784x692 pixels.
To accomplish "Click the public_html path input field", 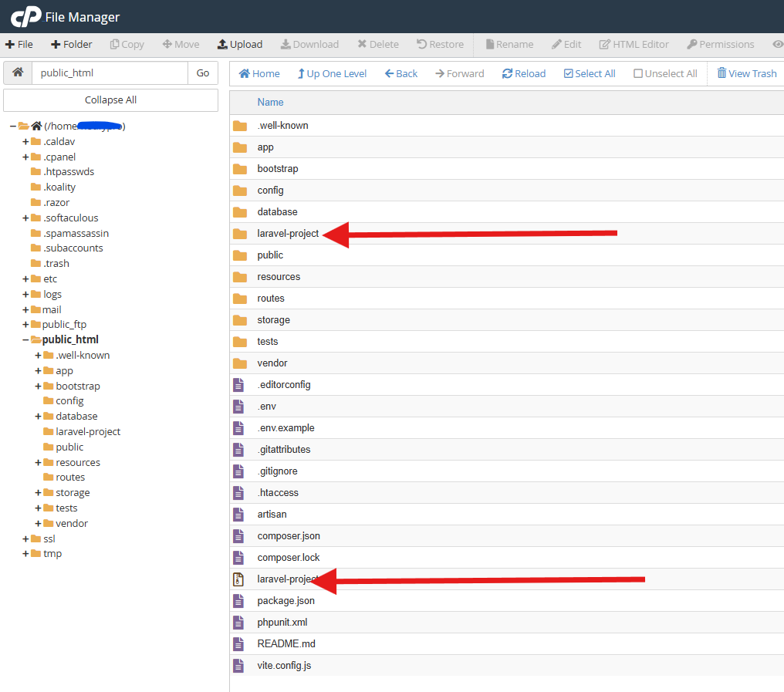I will pos(110,73).
